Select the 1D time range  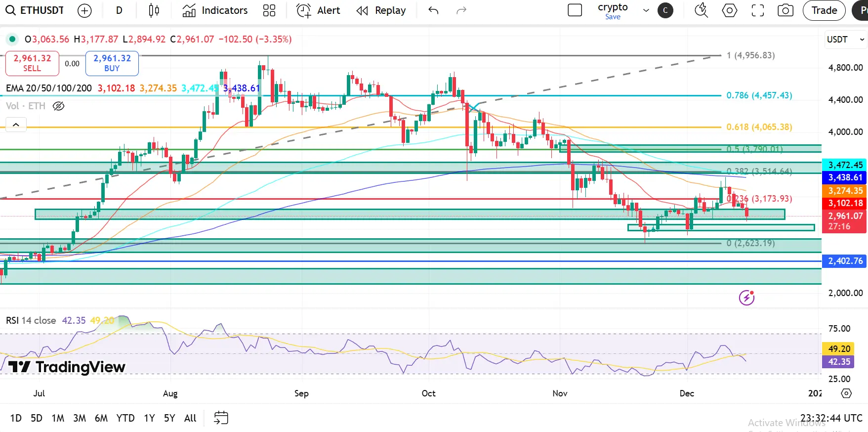[16, 418]
